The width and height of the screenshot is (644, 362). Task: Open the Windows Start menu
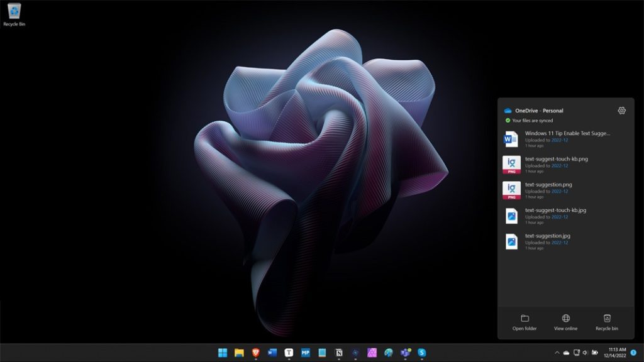[223, 353]
